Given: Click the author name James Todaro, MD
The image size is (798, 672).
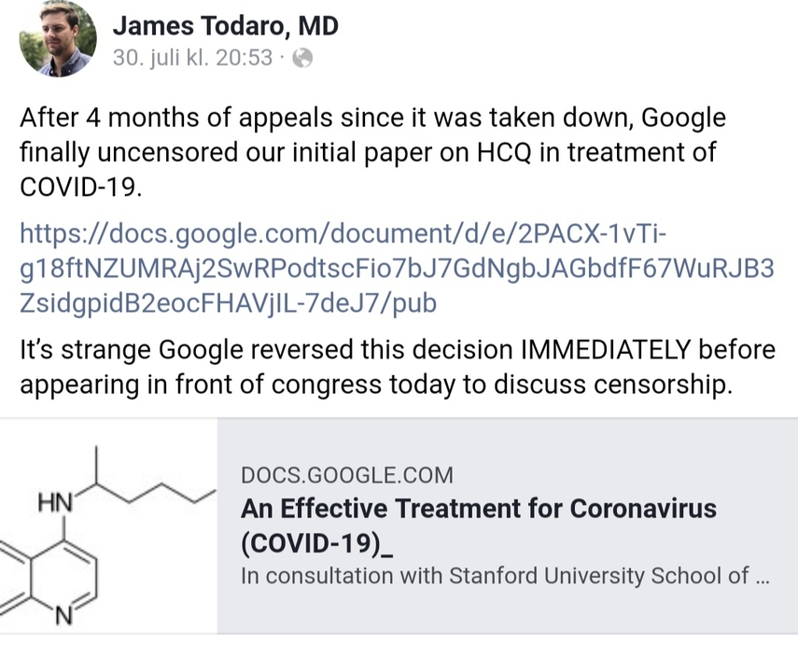Looking at the screenshot, I should [226, 26].
